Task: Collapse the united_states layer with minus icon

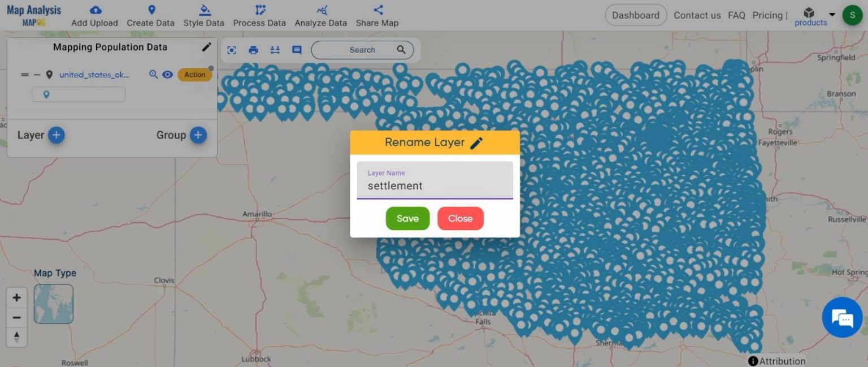Action: tap(37, 75)
